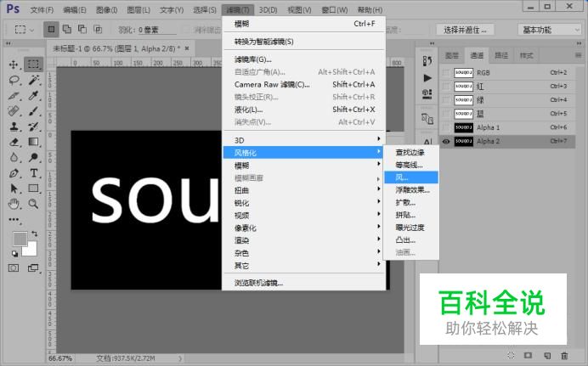588x366 pixels.
Task: Expand the 模糊 submenu with arrow
Action: coord(304,166)
